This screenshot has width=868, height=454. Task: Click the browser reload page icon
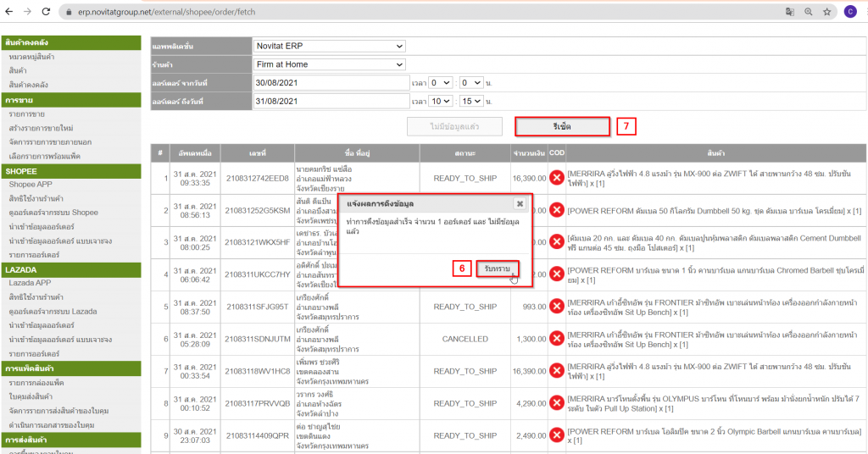click(x=47, y=12)
